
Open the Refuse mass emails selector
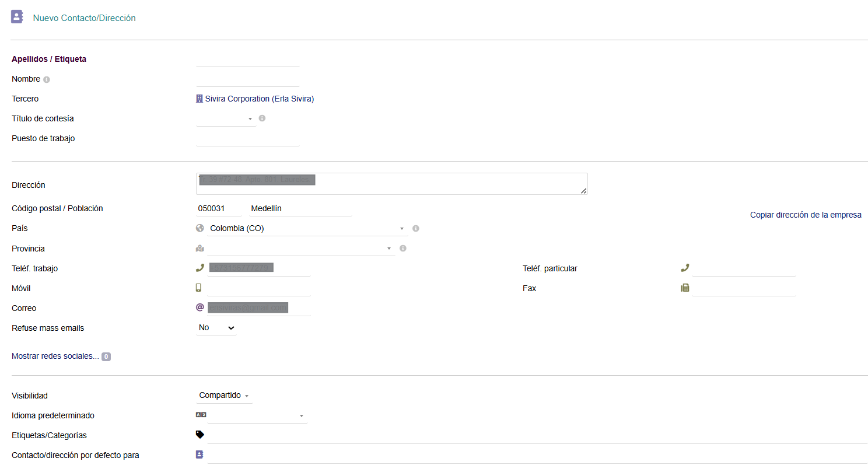pos(216,328)
